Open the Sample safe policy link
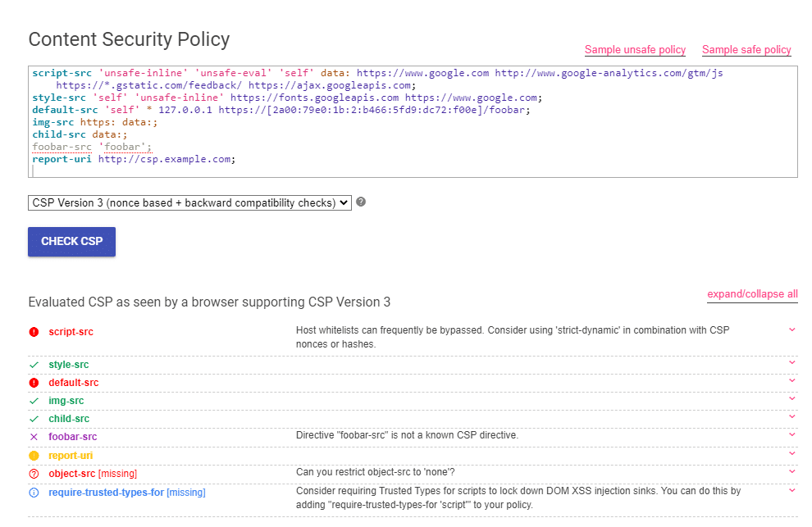Image resolution: width=812 pixels, height=527 pixels. pos(746,50)
